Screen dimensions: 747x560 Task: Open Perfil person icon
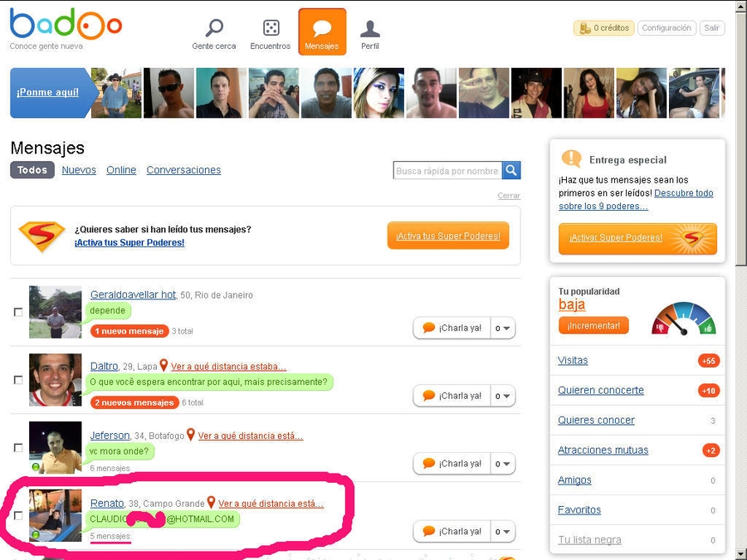[370, 29]
